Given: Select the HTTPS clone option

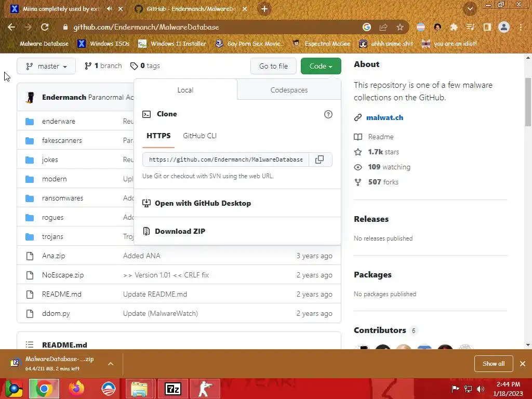Looking at the screenshot, I should (158, 136).
